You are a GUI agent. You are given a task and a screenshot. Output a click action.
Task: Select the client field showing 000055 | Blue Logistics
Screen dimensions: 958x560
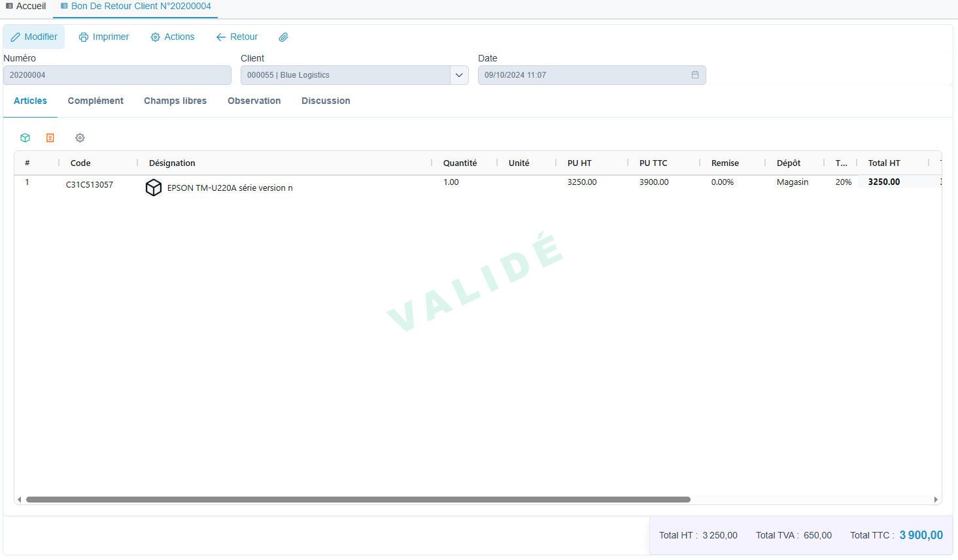[347, 75]
